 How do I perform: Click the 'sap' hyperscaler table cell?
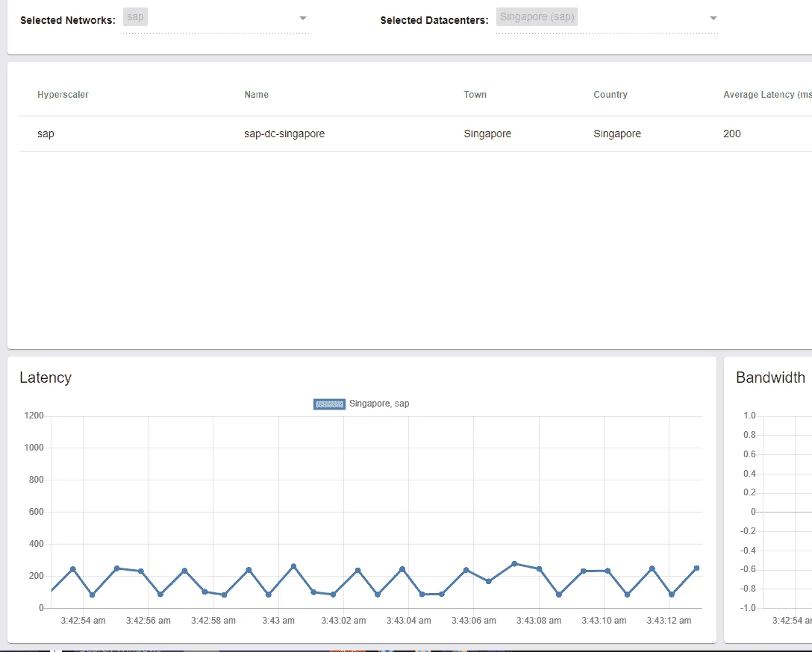[46, 134]
